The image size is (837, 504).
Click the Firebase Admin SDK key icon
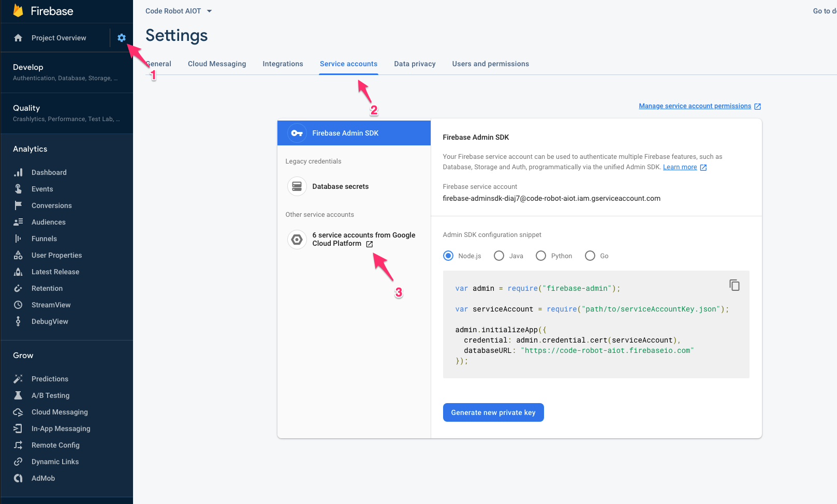point(297,133)
